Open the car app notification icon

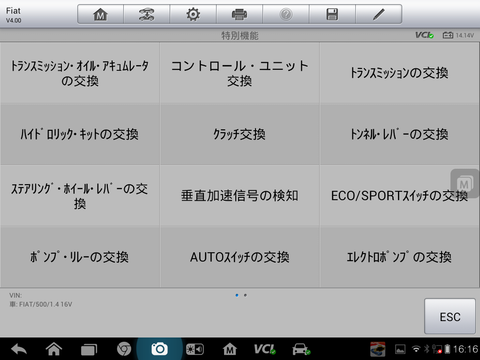pos(378,349)
